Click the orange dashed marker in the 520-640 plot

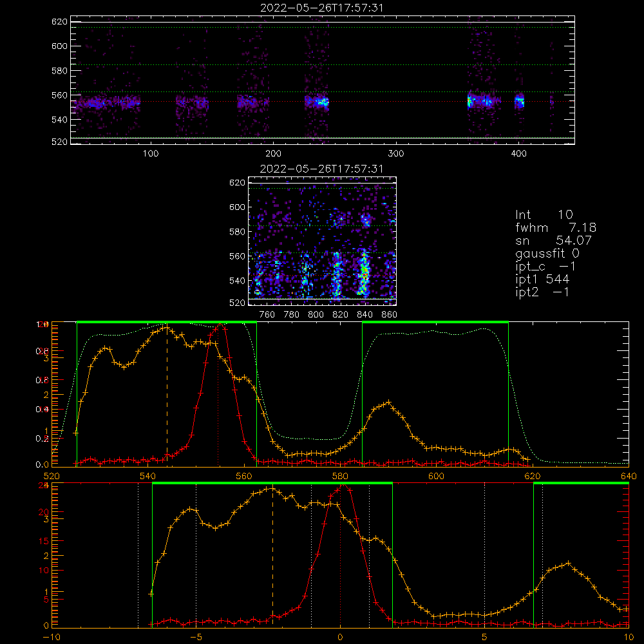(x=167, y=396)
